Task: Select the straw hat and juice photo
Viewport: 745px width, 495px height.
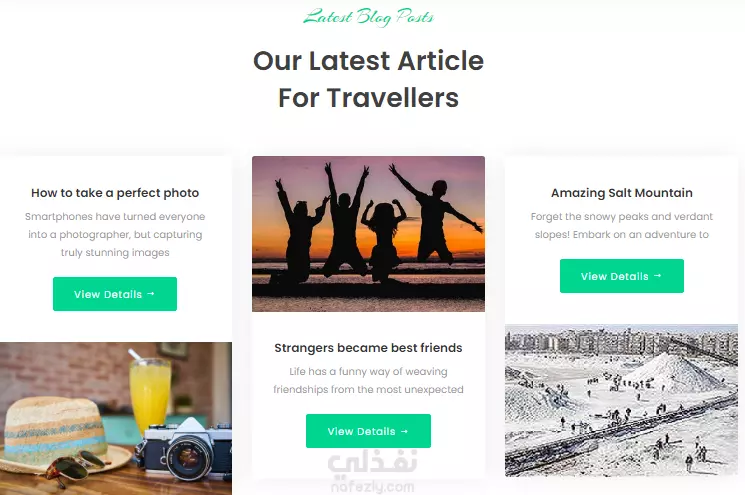Action: click(x=116, y=419)
